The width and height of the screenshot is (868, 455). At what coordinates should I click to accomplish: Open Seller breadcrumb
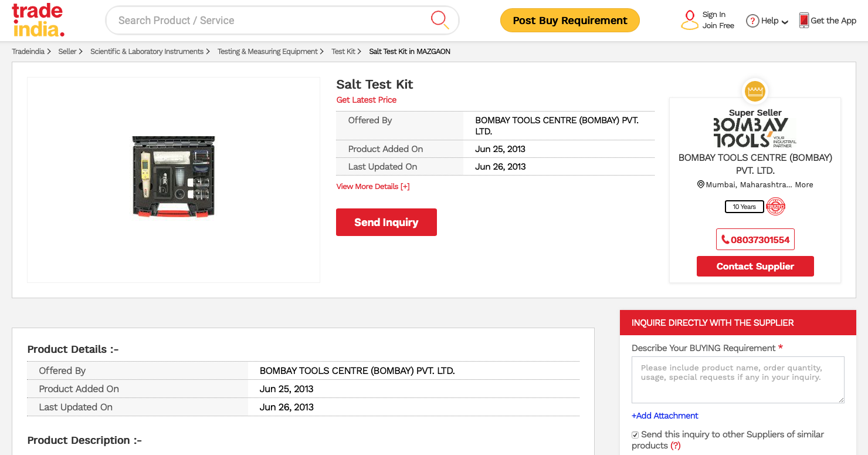[x=67, y=52]
